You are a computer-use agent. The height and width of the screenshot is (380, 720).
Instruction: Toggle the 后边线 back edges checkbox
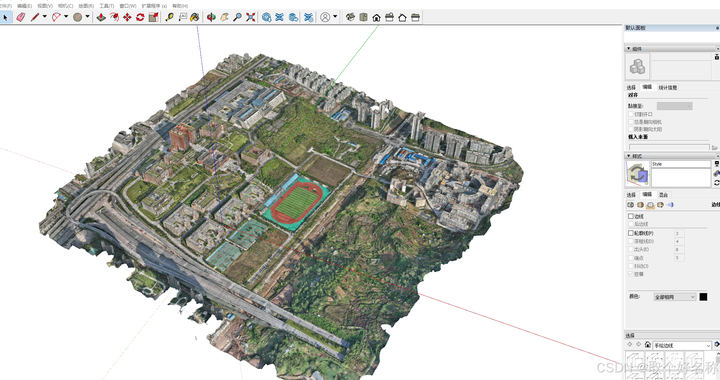point(630,224)
